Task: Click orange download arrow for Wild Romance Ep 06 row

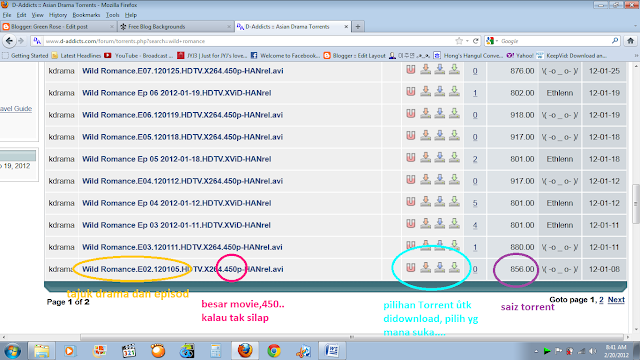Action: [425, 92]
